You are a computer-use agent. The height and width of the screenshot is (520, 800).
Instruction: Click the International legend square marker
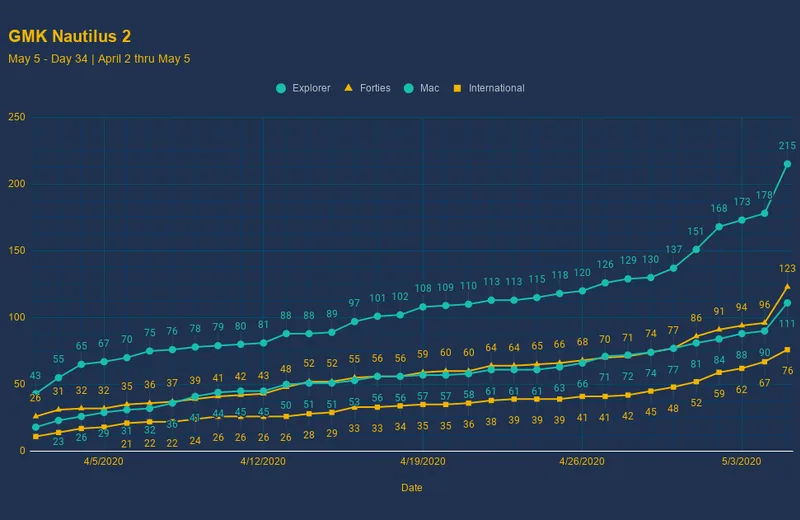457,88
